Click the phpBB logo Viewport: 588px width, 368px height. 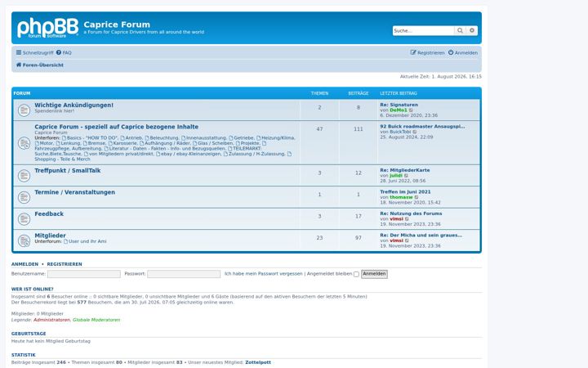pos(47,28)
